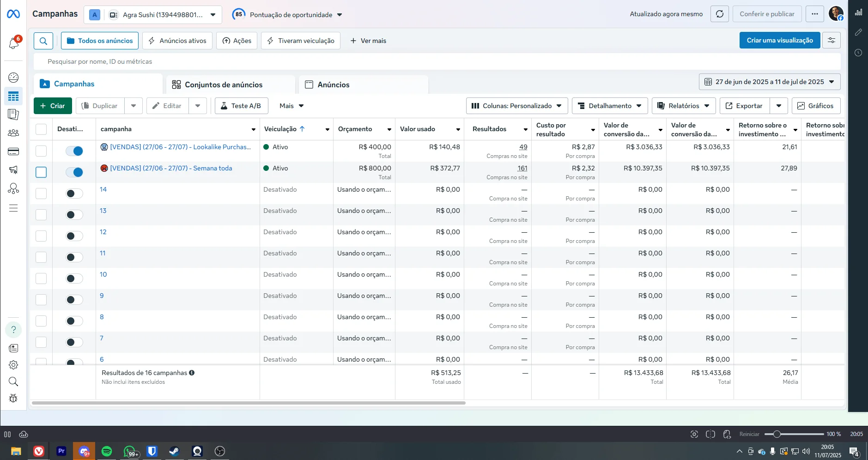Screen dimensions: 868x460
Task: Open Duplicar arrow dropdown
Action: click(x=134, y=106)
